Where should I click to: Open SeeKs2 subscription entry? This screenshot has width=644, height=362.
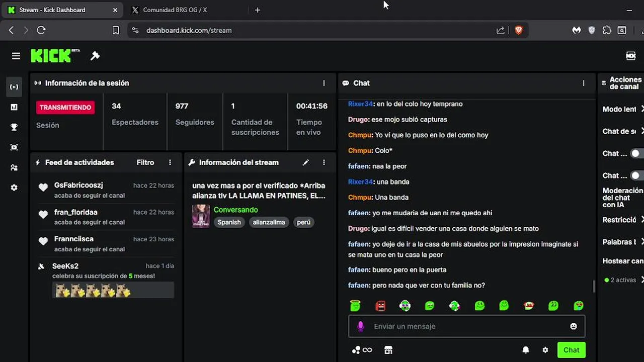tap(106, 279)
